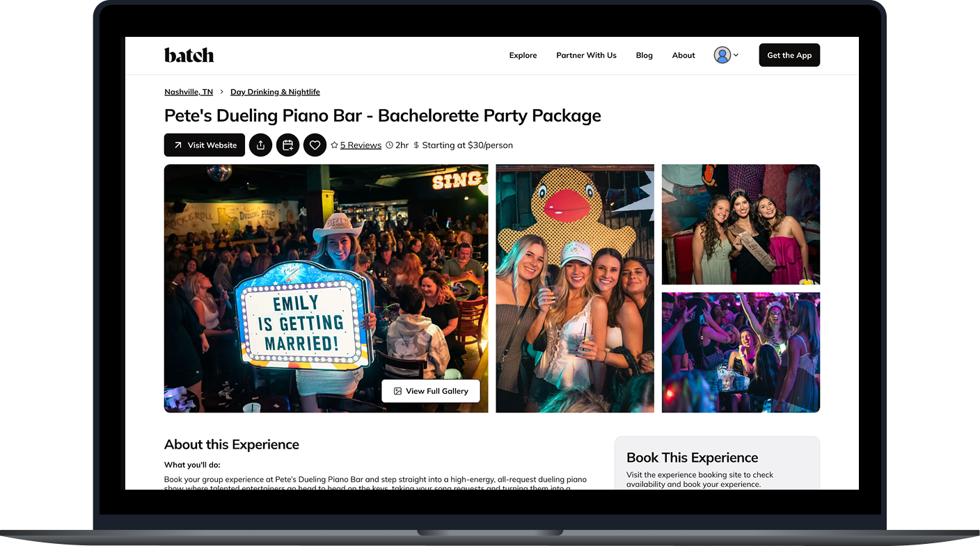Follow the Nashville, TN breadcrumb link

pyautogui.click(x=189, y=92)
